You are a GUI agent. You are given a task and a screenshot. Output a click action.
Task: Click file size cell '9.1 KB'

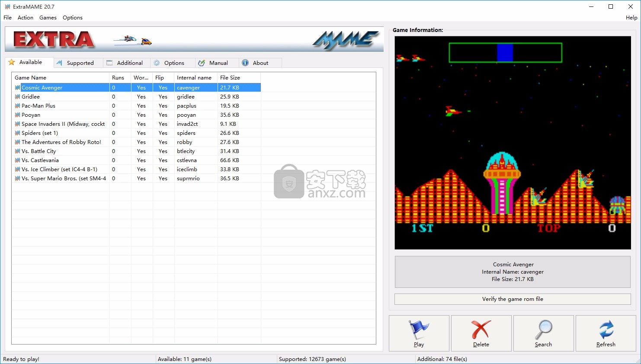pyautogui.click(x=228, y=124)
